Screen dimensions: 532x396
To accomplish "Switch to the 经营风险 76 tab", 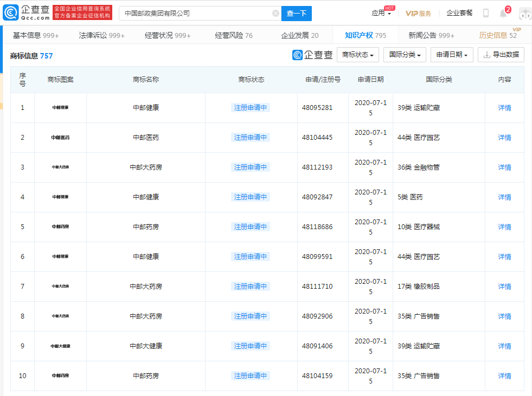I will (233, 35).
